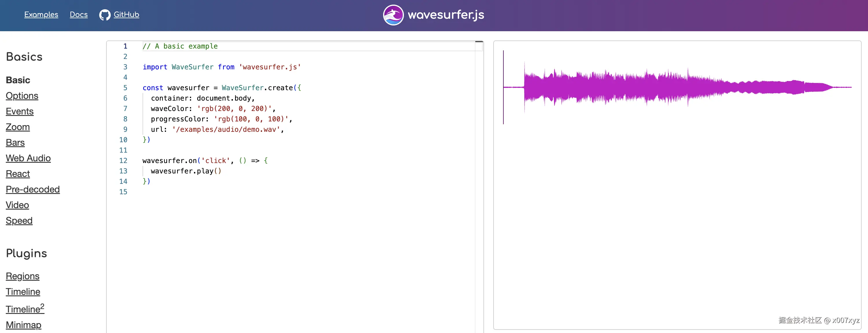The image size is (868, 333).
Task: Select the Events example
Action: pos(20,112)
